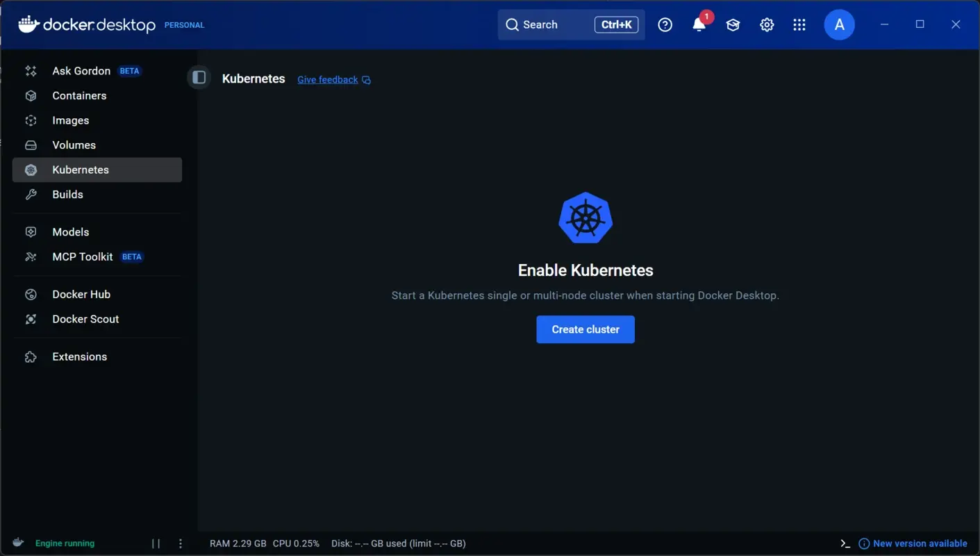980x556 pixels.
Task: Open the status bar overflow menu
Action: pyautogui.click(x=181, y=543)
